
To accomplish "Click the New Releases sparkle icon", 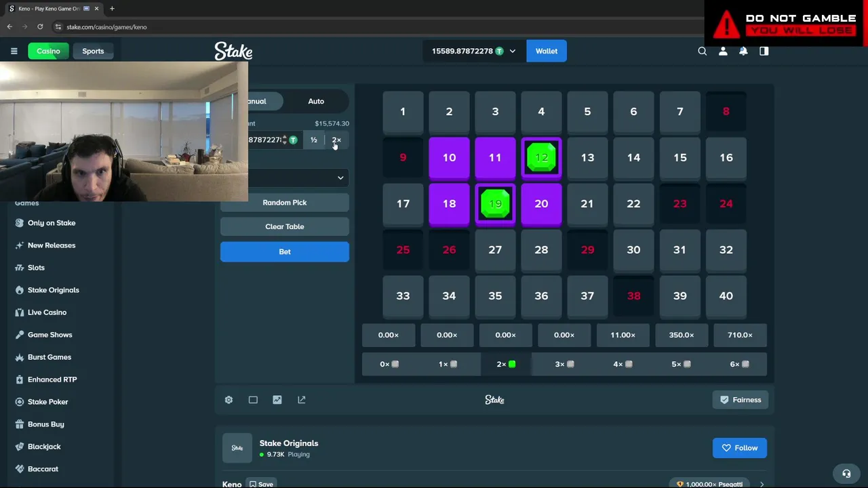I will tap(19, 245).
